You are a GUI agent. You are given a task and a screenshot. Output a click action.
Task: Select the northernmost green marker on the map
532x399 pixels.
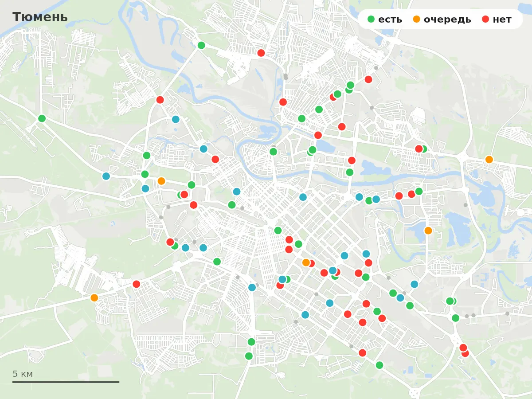pos(201,45)
